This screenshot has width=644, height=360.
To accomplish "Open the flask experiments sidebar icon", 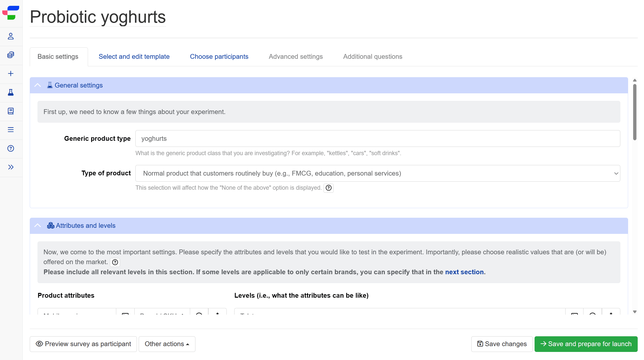I will click(11, 92).
